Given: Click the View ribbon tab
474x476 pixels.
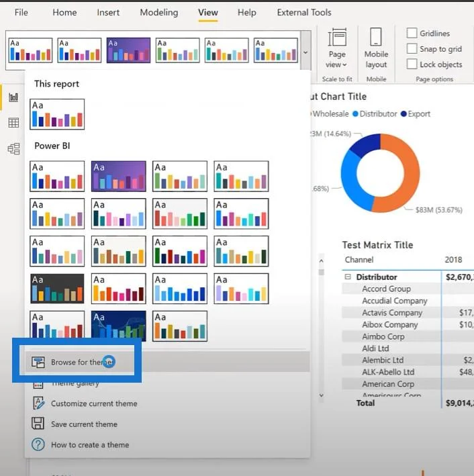Looking at the screenshot, I should (x=208, y=13).
